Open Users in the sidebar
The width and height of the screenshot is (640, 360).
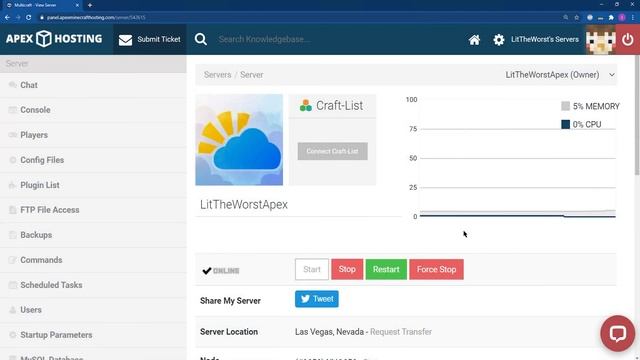(93, 310)
